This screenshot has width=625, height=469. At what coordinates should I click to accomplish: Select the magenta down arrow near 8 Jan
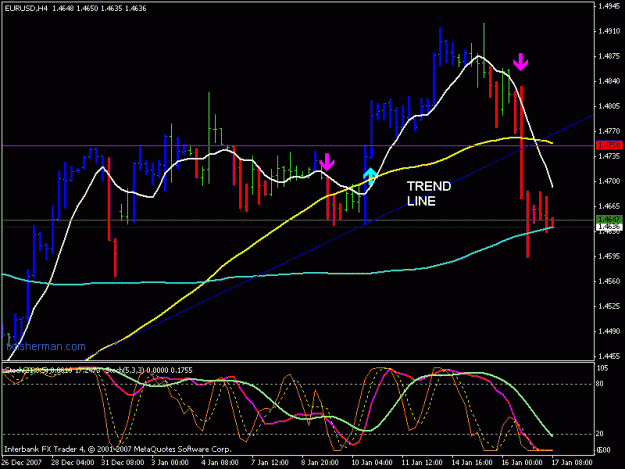tap(327, 162)
